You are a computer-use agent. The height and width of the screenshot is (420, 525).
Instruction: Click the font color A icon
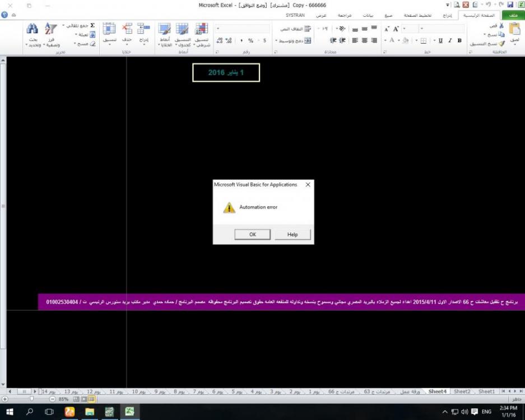(x=392, y=40)
